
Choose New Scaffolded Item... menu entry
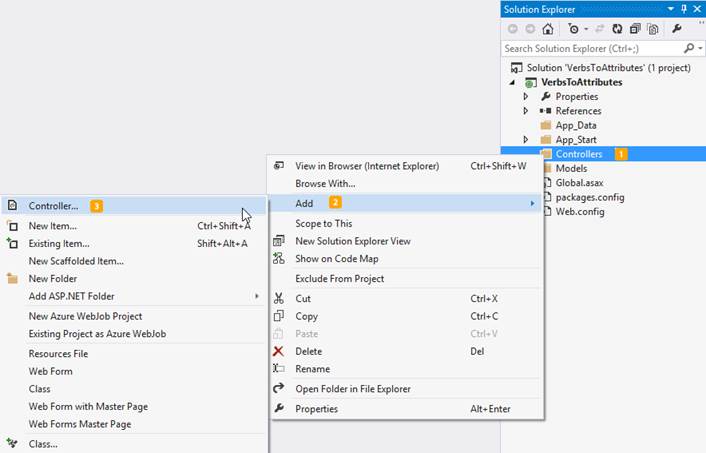[76, 261]
